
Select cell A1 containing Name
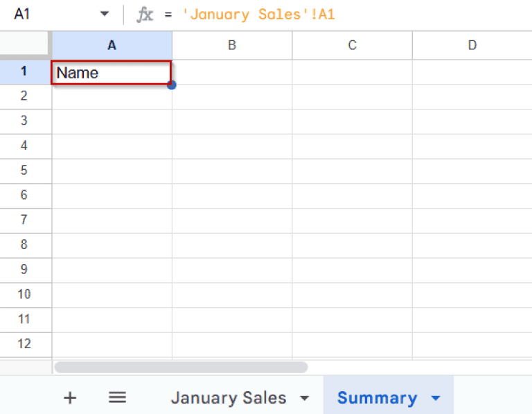(x=112, y=73)
